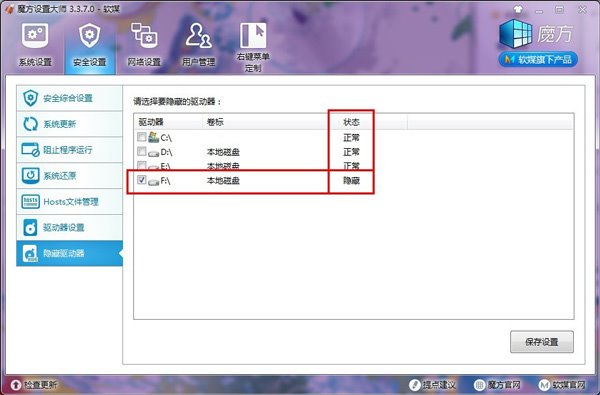600x395 pixels.
Task: Open the 用户管理 icon
Action: pos(198,36)
